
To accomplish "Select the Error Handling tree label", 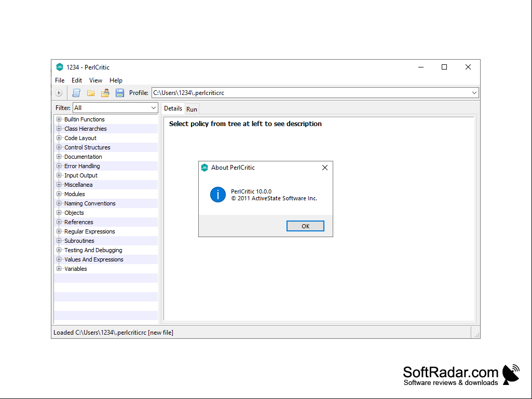I will [x=82, y=166].
